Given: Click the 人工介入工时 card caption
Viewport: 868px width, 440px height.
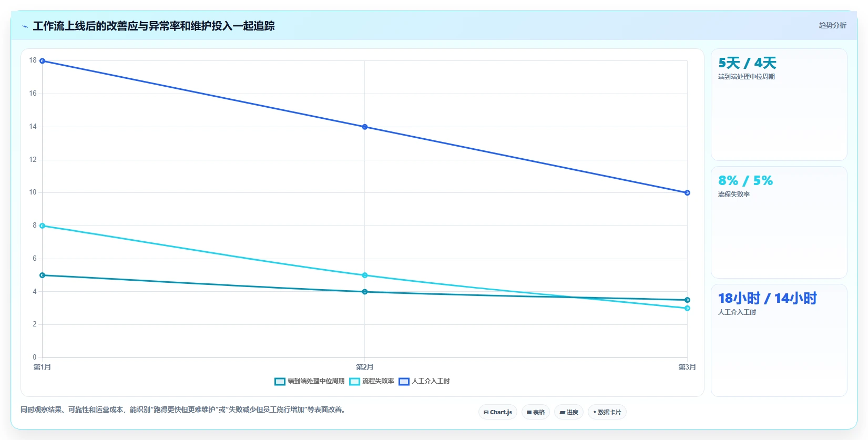Looking at the screenshot, I should tap(737, 312).
